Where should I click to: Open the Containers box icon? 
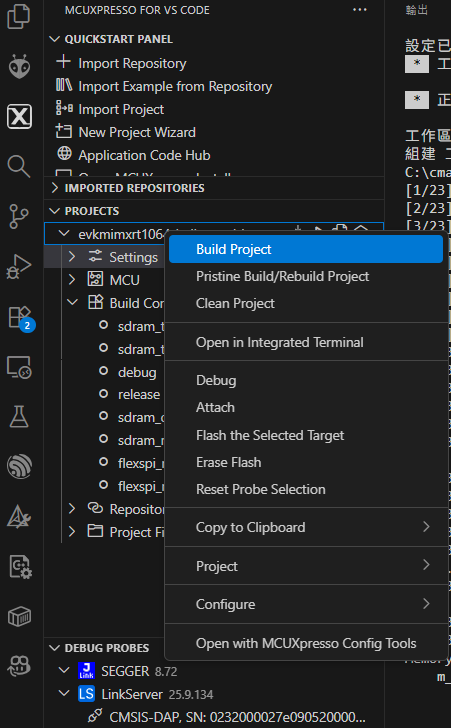click(19, 617)
